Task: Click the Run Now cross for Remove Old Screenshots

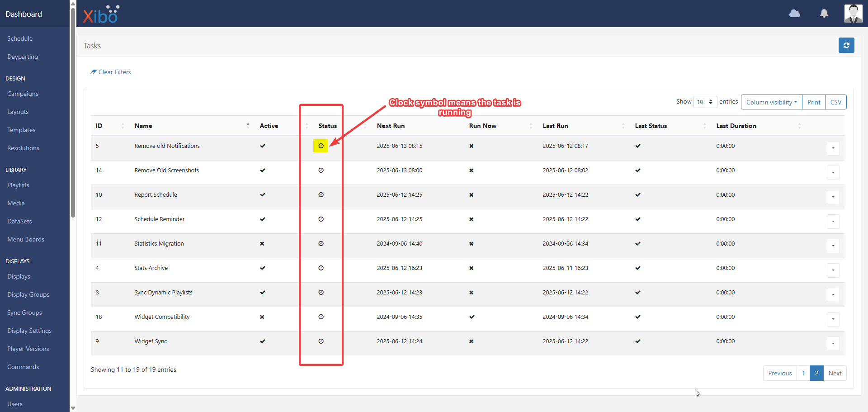Action: pyautogui.click(x=471, y=170)
